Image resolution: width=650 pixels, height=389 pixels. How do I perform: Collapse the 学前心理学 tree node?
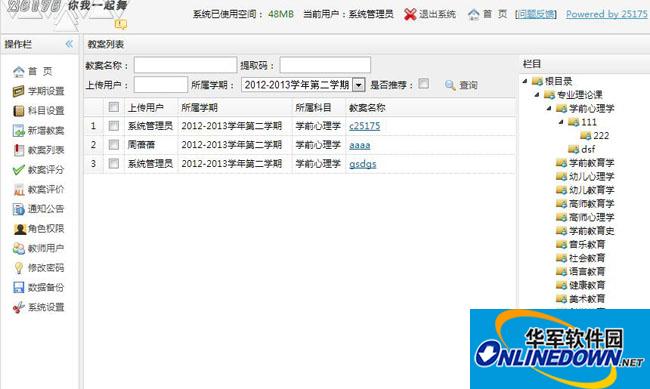tap(549, 109)
